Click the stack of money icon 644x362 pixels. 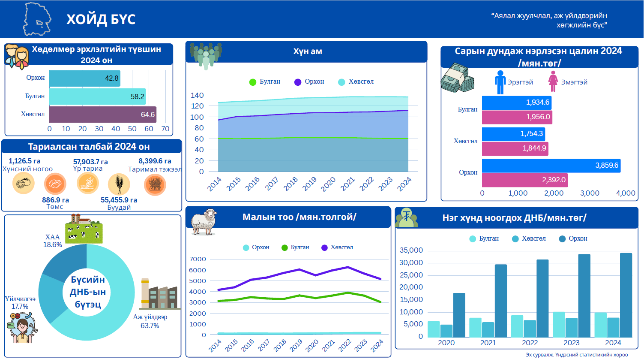[x=457, y=78]
